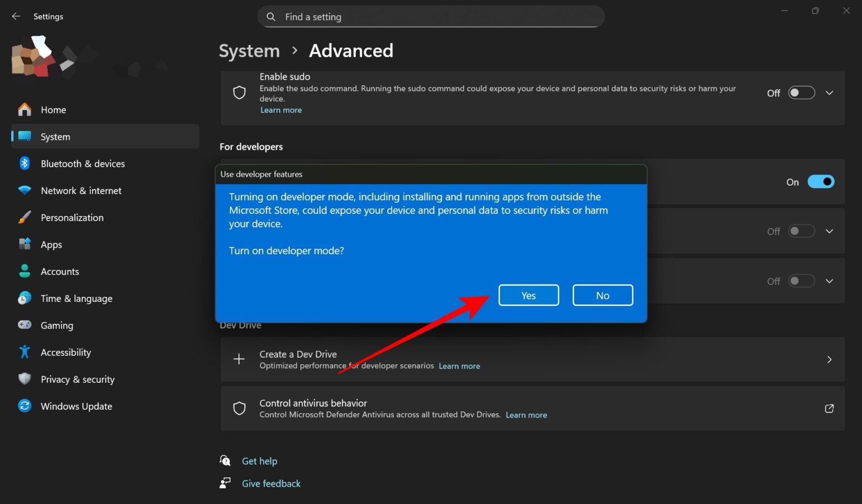Turn off the developer mode On switch
This screenshot has width=862, height=504.
pos(821,182)
